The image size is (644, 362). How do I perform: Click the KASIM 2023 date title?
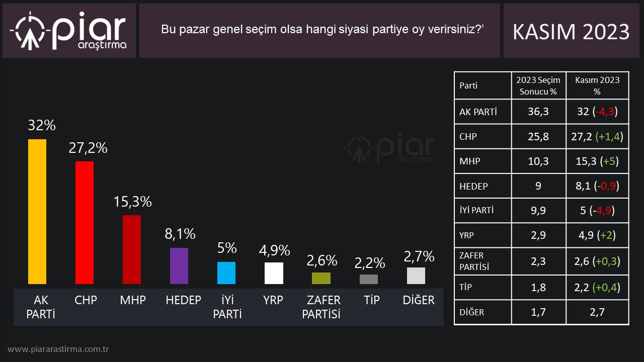point(571,32)
